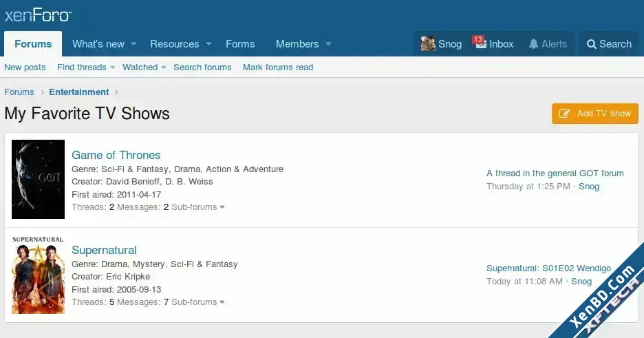Click Game of Thrones genre line

178,169
